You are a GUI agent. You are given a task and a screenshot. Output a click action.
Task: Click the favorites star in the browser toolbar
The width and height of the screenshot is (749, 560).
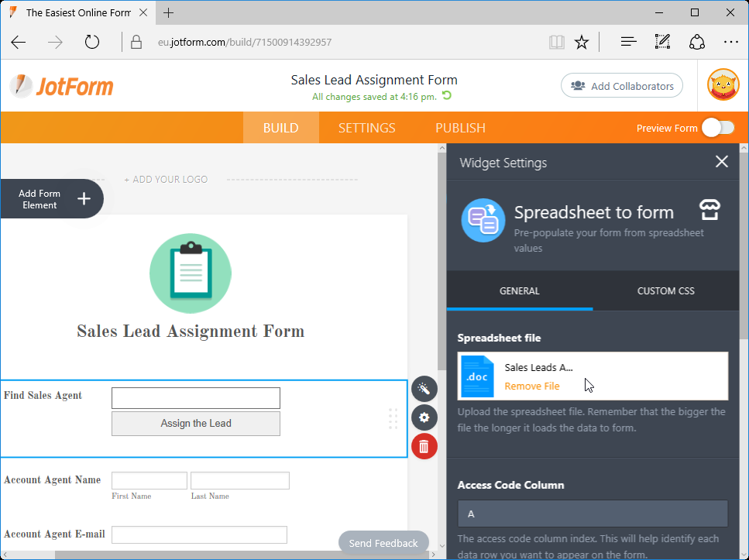click(x=582, y=42)
